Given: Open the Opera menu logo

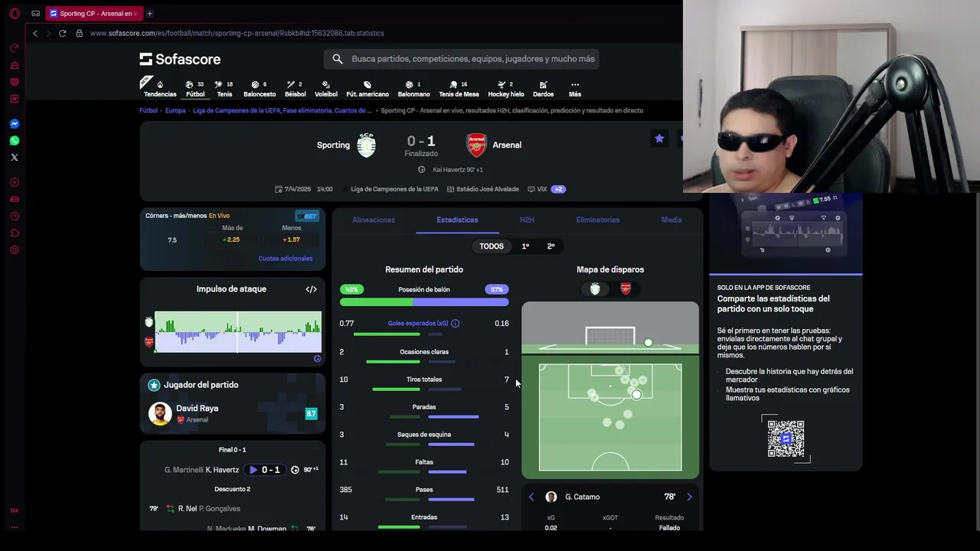Looking at the screenshot, I should 14,14.
